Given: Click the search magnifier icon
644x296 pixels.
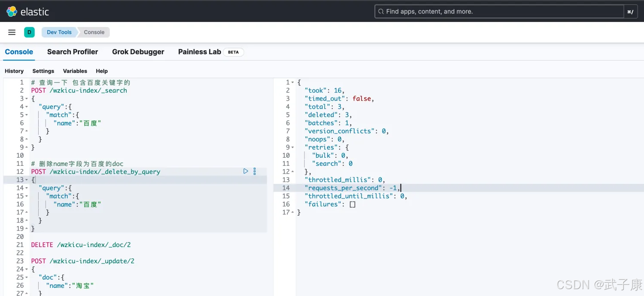Looking at the screenshot, I should tap(380, 12).
